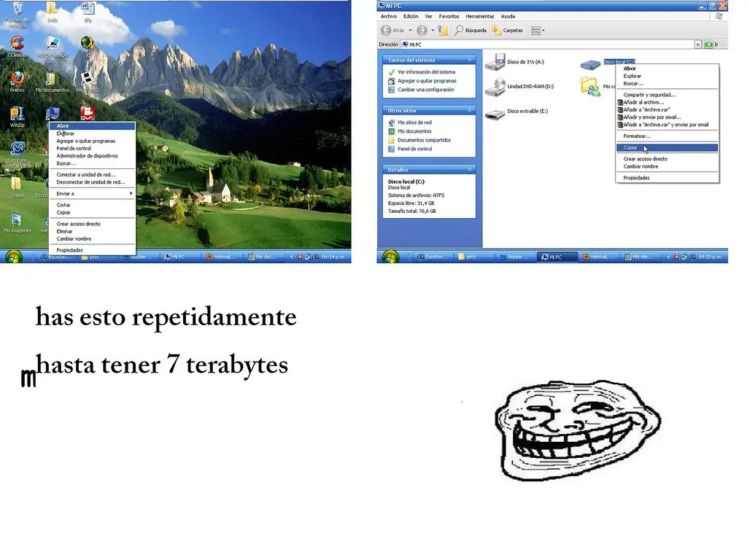Click Cambiar una configuración link

[425, 90]
